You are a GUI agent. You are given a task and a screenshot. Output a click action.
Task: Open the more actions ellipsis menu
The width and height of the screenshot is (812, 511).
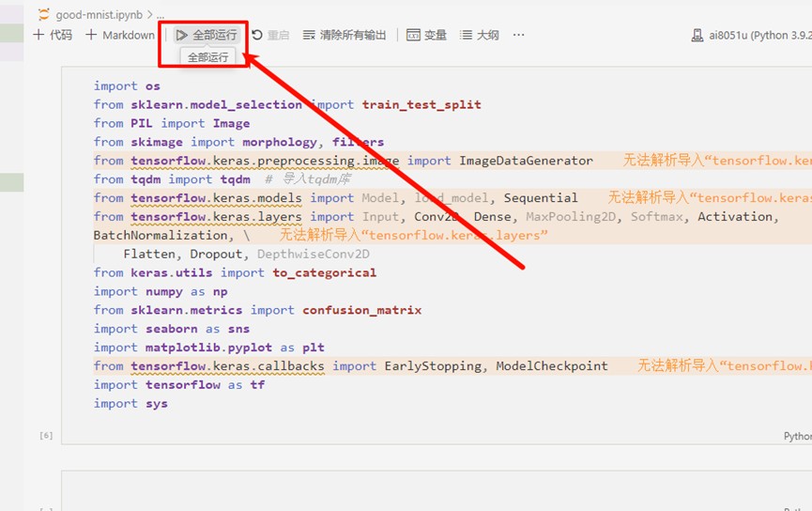[x=518, y=35]
